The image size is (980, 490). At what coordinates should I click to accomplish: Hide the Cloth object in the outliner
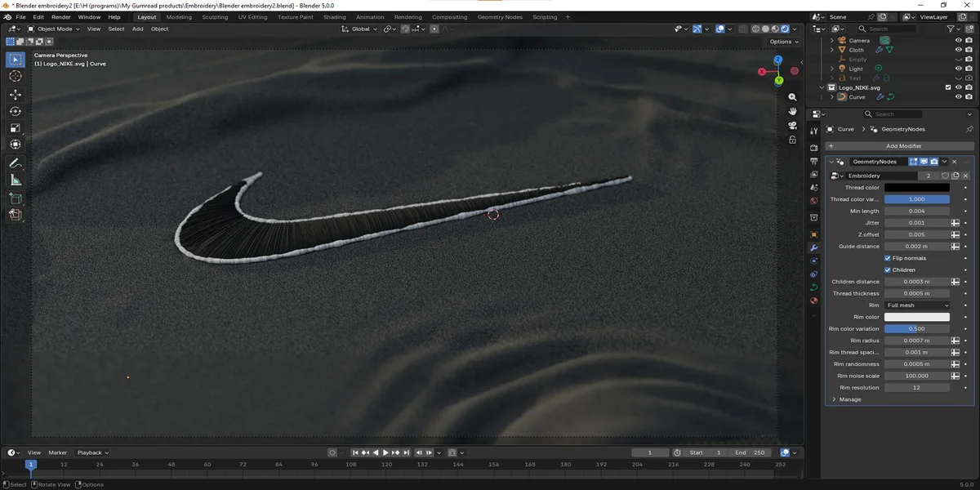point(959,50)
